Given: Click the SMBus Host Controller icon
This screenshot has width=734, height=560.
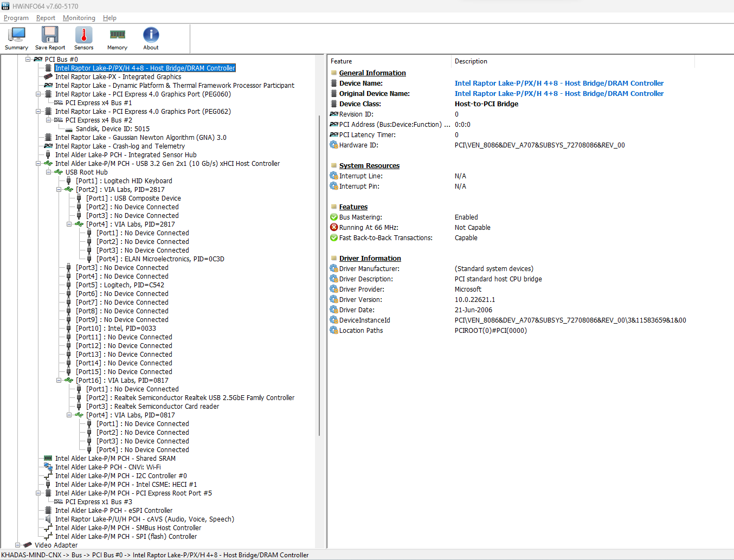Looking at the screenshot, I should coord(48,528).
